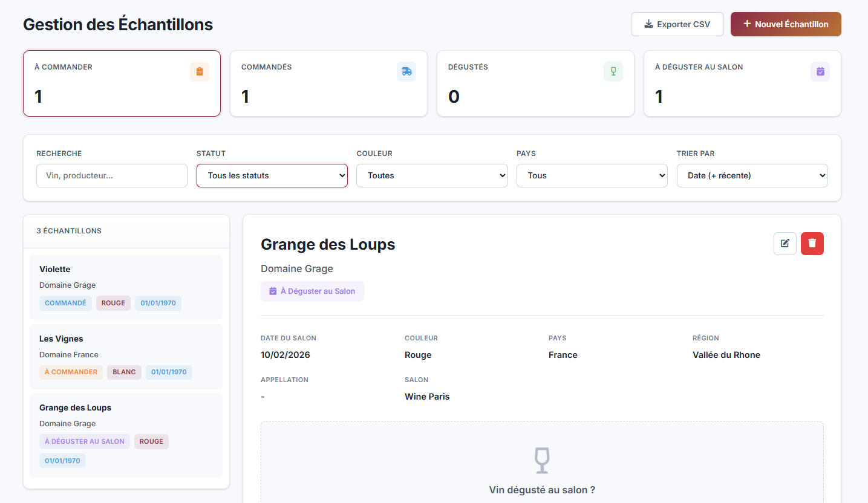The image size is (868, 503).
Task: Open the Couleur filter dropdown
Action: point(432,175)
